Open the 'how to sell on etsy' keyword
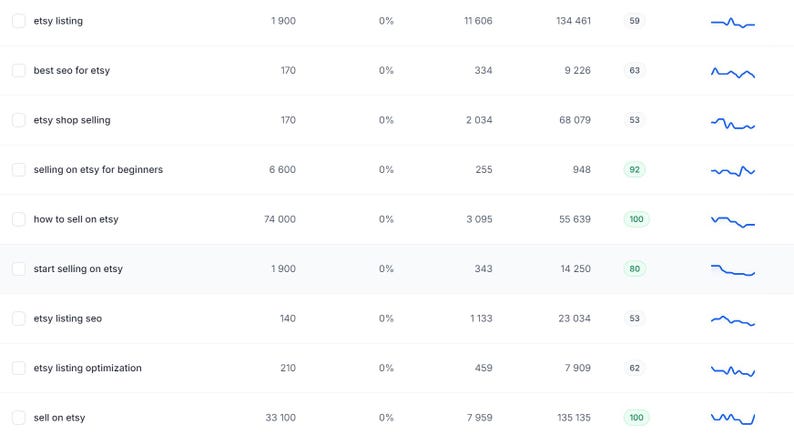Image resolution: width=794 pixels, height=435 pixels. [76, 219]
